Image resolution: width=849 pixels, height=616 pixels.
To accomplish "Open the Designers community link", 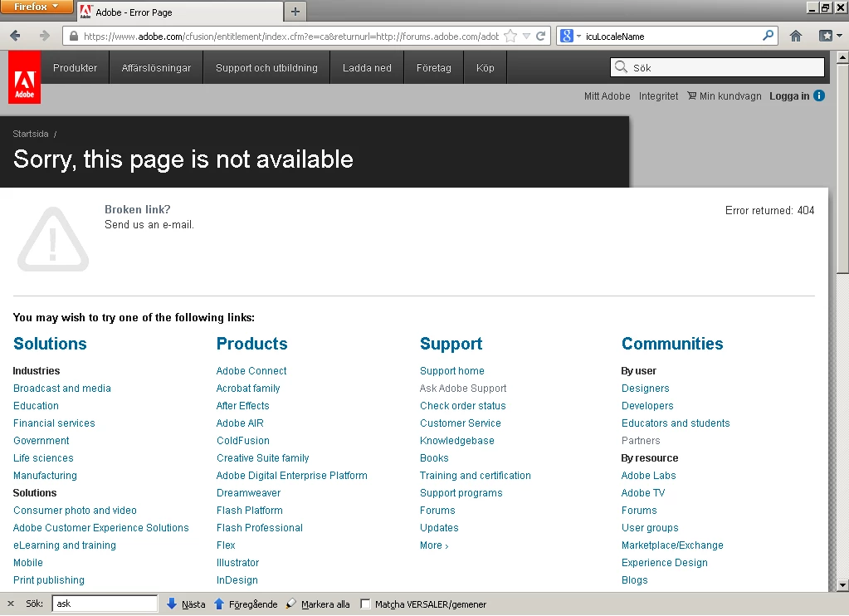I will click(x=645, y=388).
